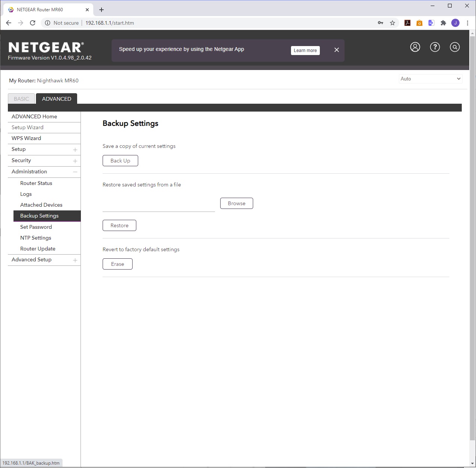Minimize the Chrome window
476x468 pixels.
433,6
